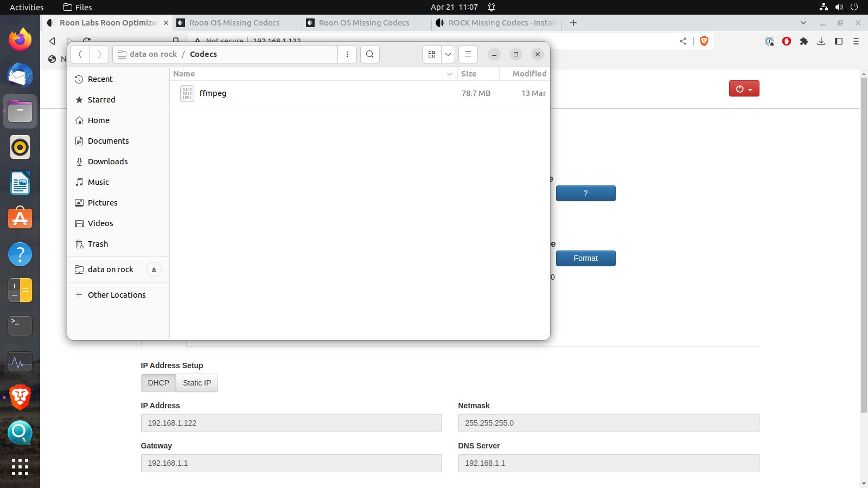Click the Gateway input field

(x=291, y=463)
